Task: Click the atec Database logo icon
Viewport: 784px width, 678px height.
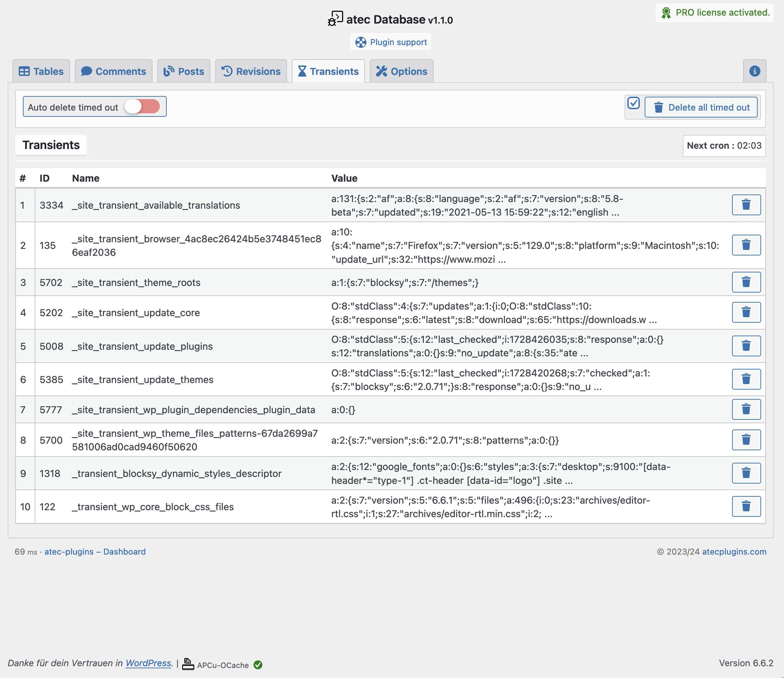Action: pyautogui.click(x=335, y=18)
